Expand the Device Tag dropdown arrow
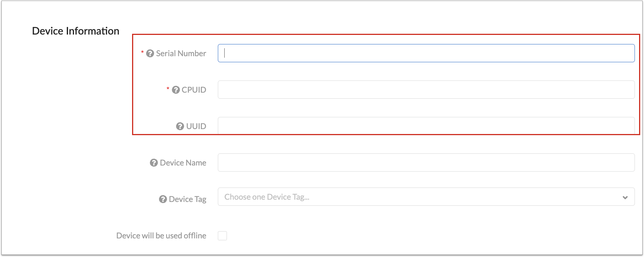Image resolution: width=644 pixels, height=257 pixels. click(x=625, y=197)
